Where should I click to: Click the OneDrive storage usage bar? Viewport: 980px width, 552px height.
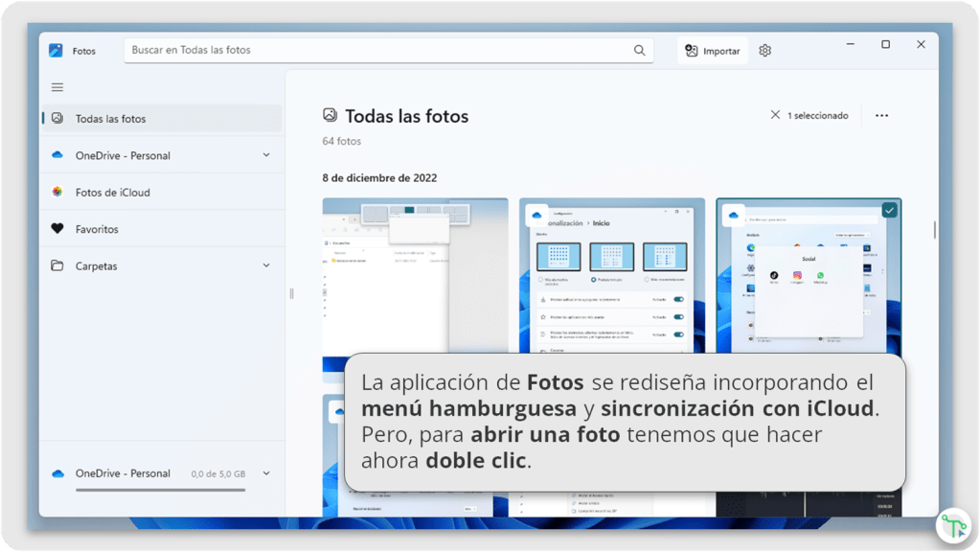160,490
